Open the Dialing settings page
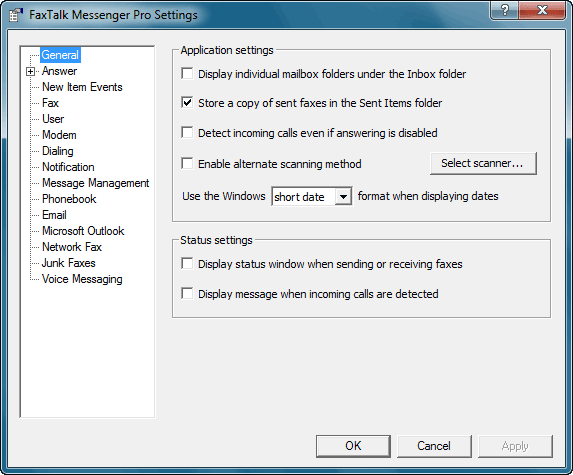Screen dimensions: 573x475 click(x=58, y=151)
